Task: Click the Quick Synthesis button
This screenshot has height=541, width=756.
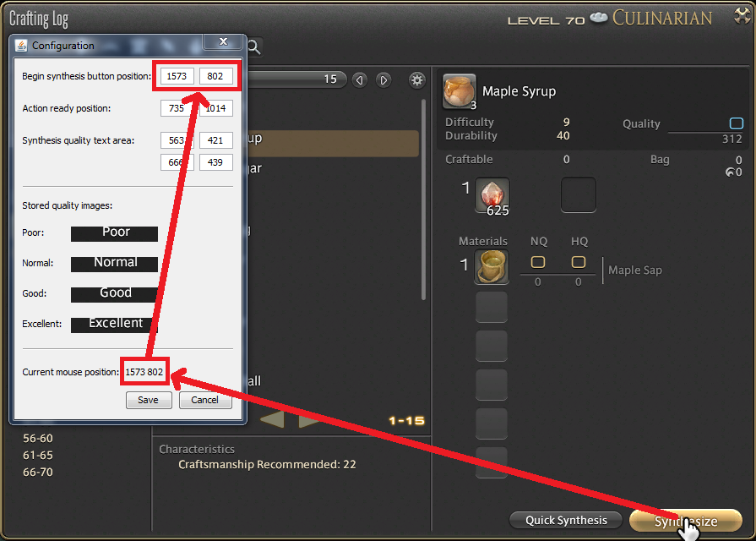Action: pyautogui.click(x=566, y=520)
